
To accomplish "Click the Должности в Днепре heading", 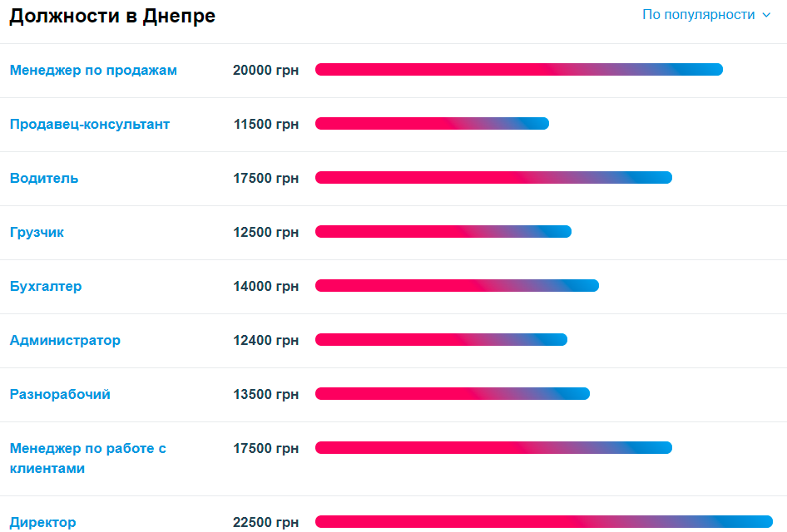I will pyautogui.click(x=112, y=16).
